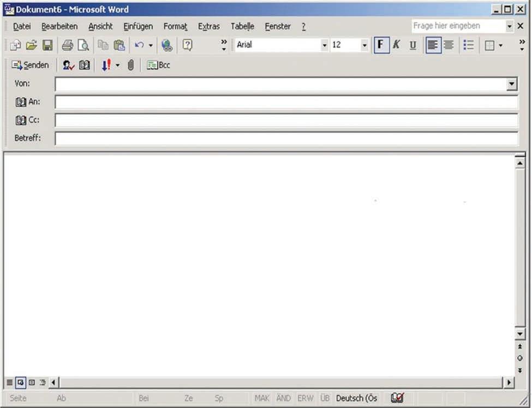The height and width of the screenshot is (408, 532).
Task: Open print preview (page with magnifier)
Action: (83, 45)
